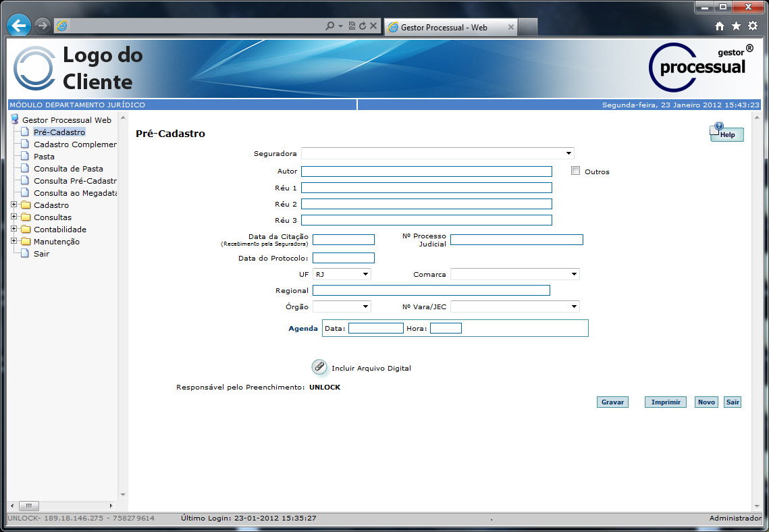Click the Gestor Processual Web root icon
The height and width of the screenshot is (532, 769).
click(15, 119)
